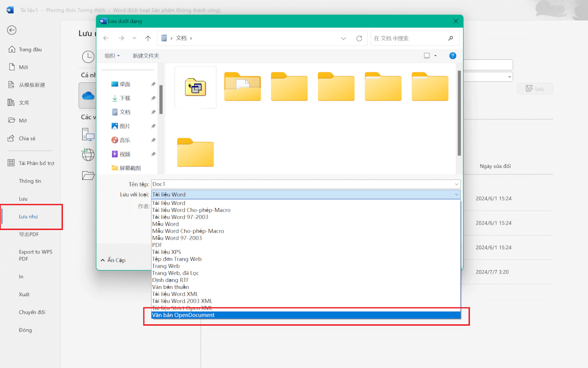
Task: Select Văn bản OpenDocument format
Action: [x=305, y=315]
